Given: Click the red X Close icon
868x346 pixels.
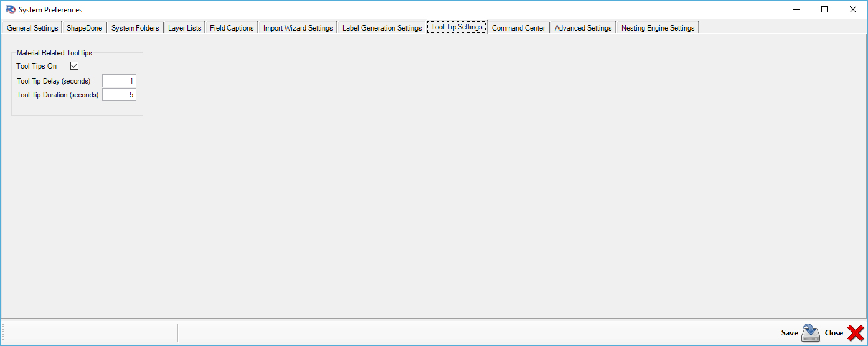Looking at the screenshot, I should pyautogui.click(x=856, y=333).
